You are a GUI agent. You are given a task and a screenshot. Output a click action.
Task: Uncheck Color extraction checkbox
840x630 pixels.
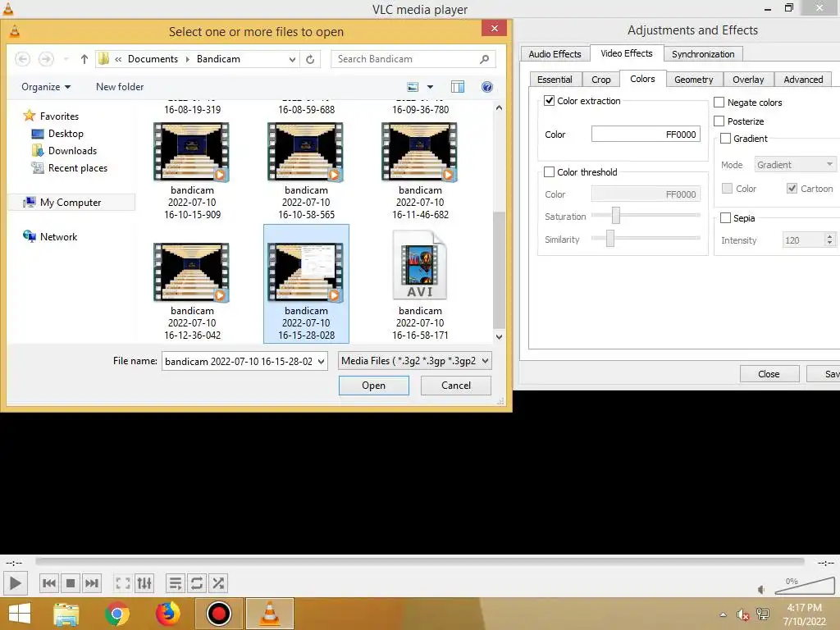click(x=549, y=101)
